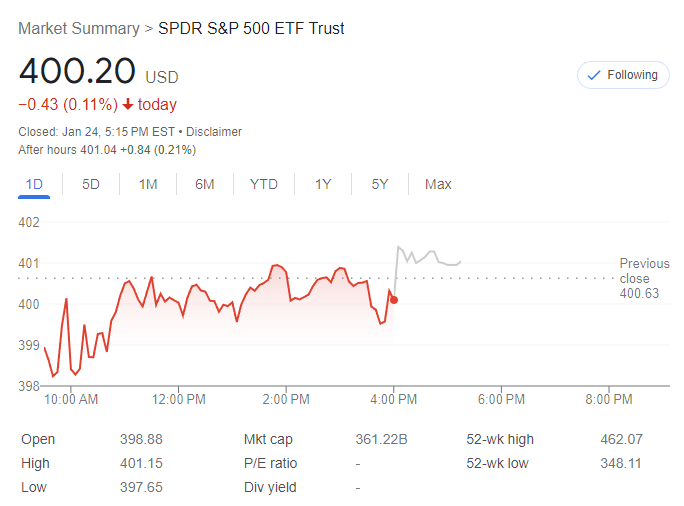
Task: Click the checkmark icon in Following
Action: click(594, 75)
